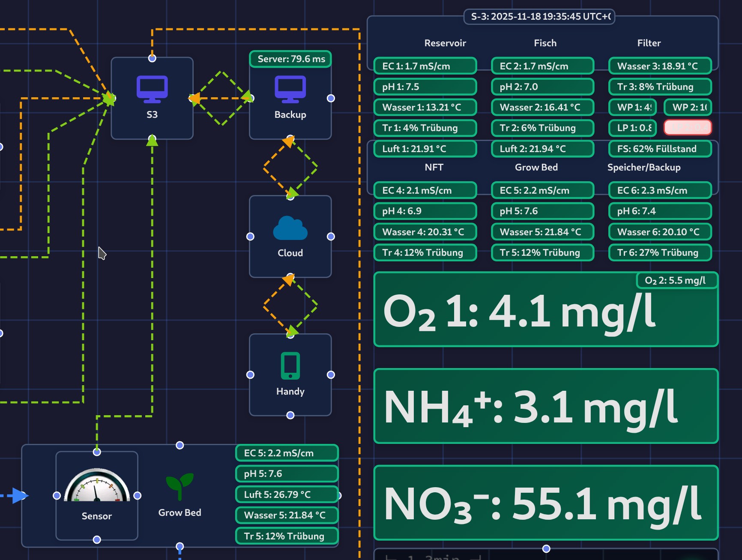742x560 pixels.
Task: Click the large NO3- 55.1 mg/l panel
Action: click(x=545, y=503)
